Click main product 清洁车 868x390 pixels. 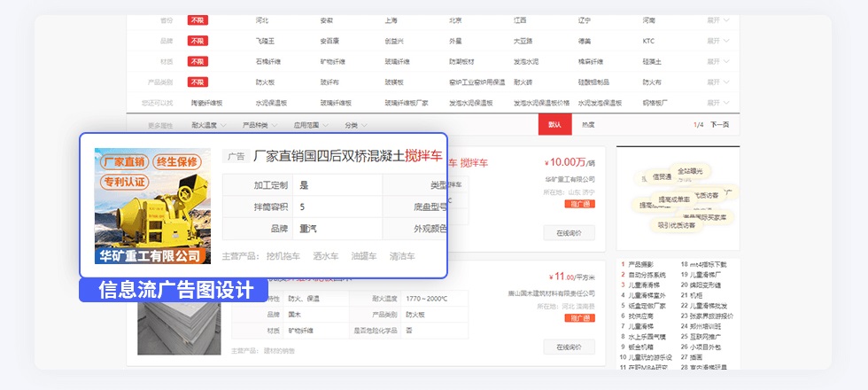tap(402, 256)
